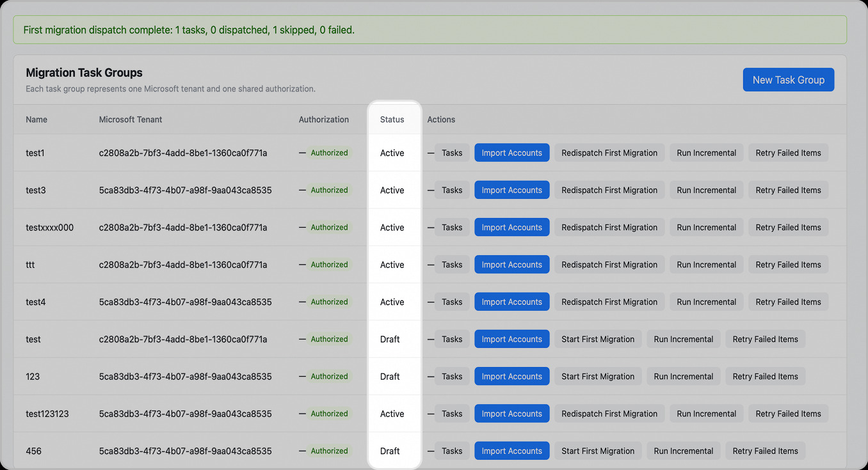Retry Failed Items for testxxxx000
This screenshot has height=470, width=868.
[x=788, y=227]
